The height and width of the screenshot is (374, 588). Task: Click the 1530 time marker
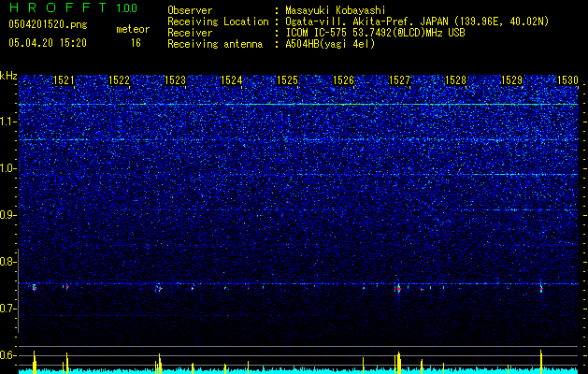[x=567, y=79]
